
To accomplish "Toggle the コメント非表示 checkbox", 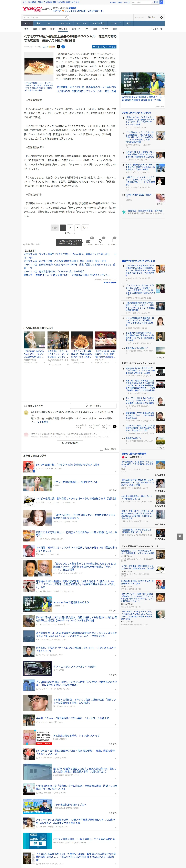I will click(x=102, y=449).
